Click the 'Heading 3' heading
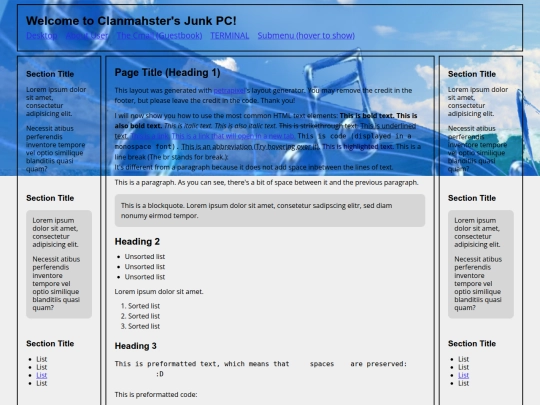The height and width of the screenshot is (405, 540). point(135,346)
